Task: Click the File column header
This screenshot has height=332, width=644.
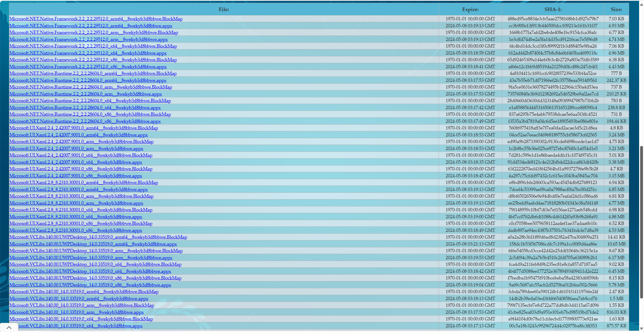Action: tap(224, 10)
